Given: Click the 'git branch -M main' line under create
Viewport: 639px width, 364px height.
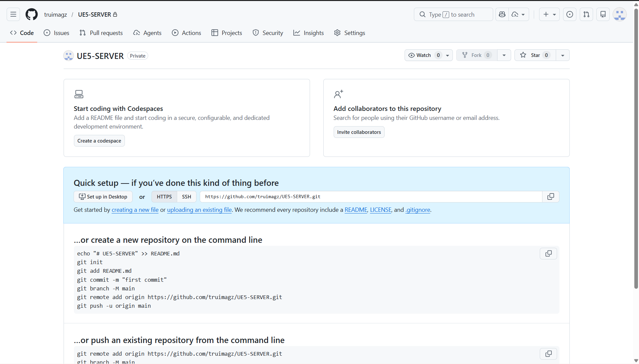Looking at the screenshot, I should pos(106,288).
